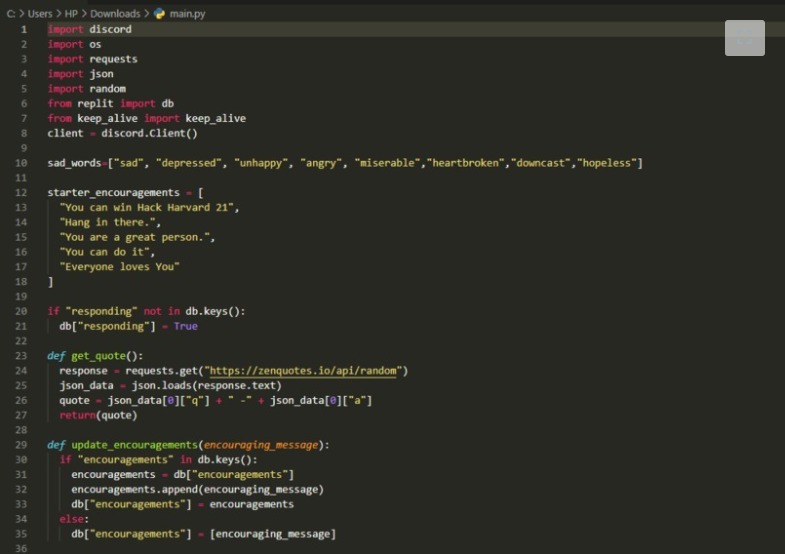Click the starter_encouragements variable name
This screenshot has width=785, height=554.
click(x=113, y=193)
